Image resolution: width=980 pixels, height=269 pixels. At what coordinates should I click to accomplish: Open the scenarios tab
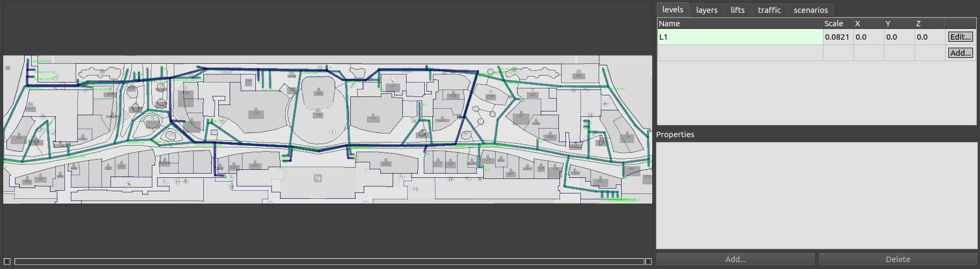pos(810,10)
